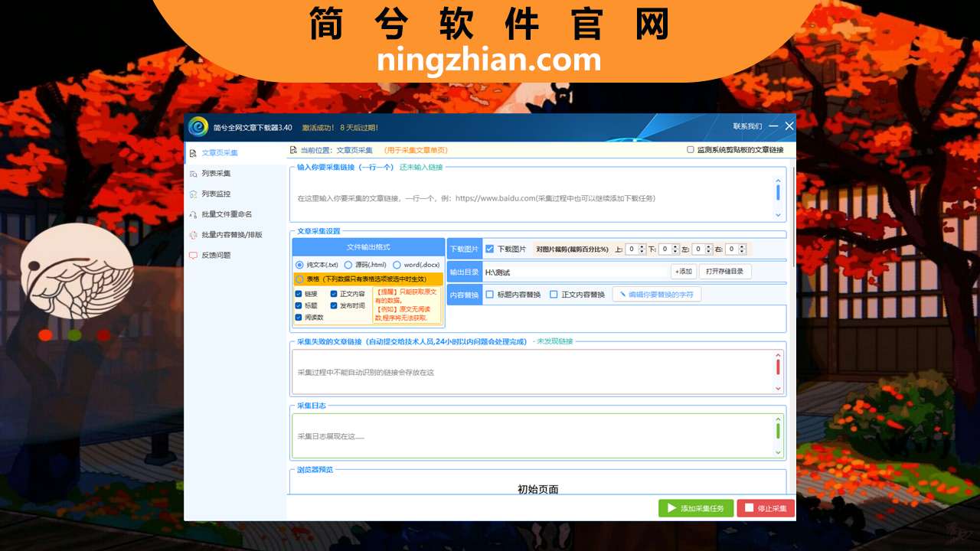The width and height of the screenshot is (980, 551).
Task: Open the 文章页采集 page
Action: 235,153
